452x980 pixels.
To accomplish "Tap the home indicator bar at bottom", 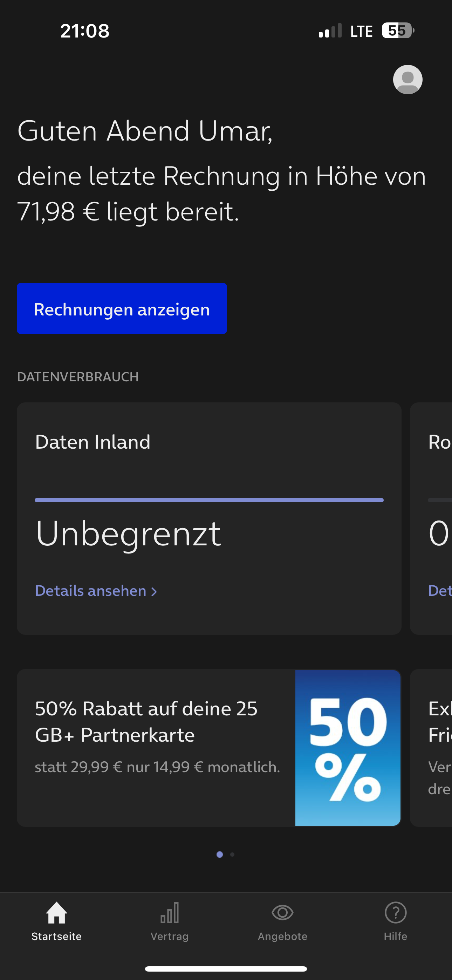I will (226, 968).
